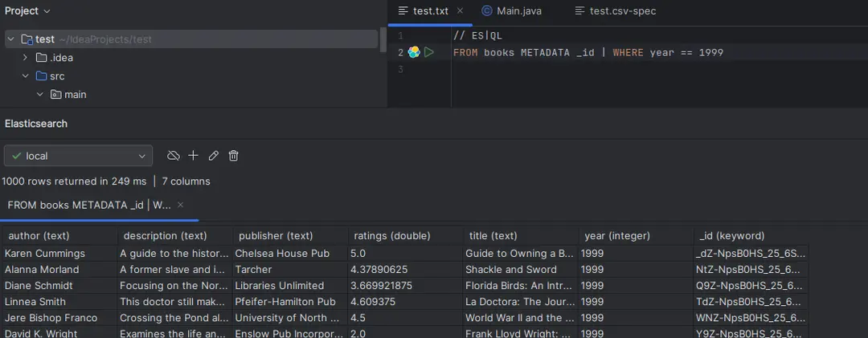This screenshot has height=338, width=868.
Task: Click the year (integer) column header
Action: pyautogui.click(x=636, y=236)
